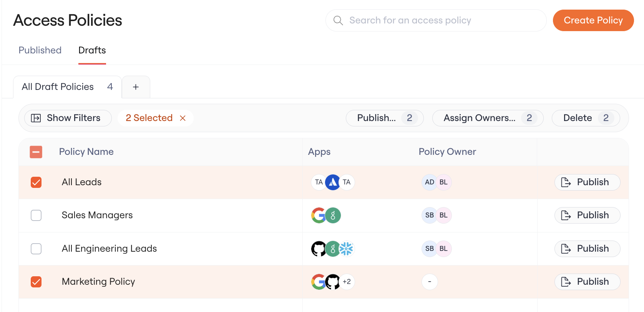Uncheck the All Leads checkbox

pos(36,182)
